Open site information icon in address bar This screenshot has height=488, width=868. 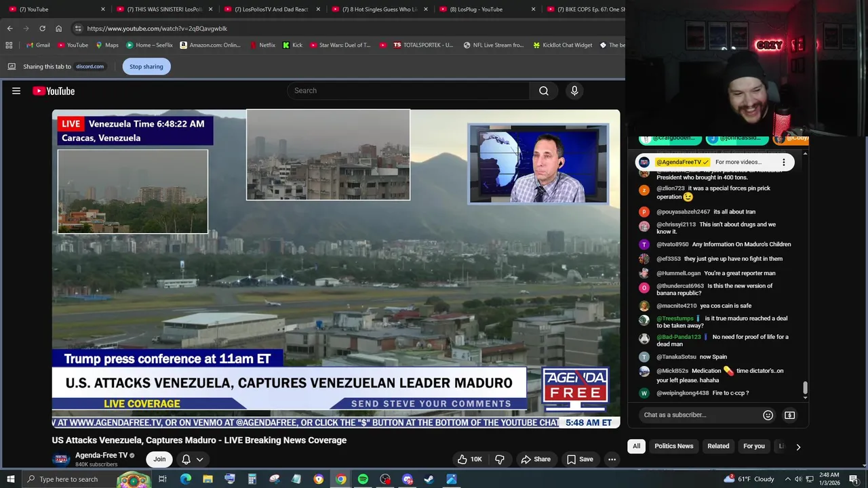click(78, 28)
